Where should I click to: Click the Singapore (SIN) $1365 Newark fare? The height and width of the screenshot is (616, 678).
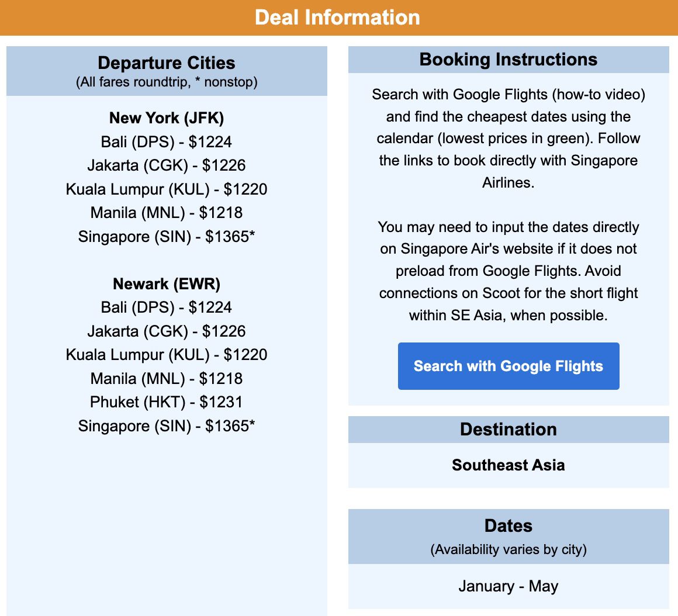(x=166, y=426)
